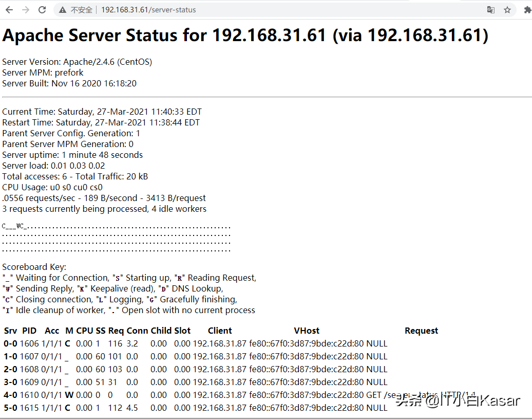Click the '.0556 requests/sec' line
This screenshot has height=419, width=532.
[104, 198]
